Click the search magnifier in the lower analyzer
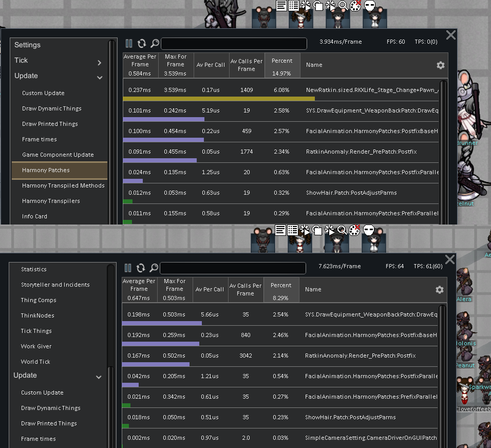 pyautogui.click(x=154, y=268)
